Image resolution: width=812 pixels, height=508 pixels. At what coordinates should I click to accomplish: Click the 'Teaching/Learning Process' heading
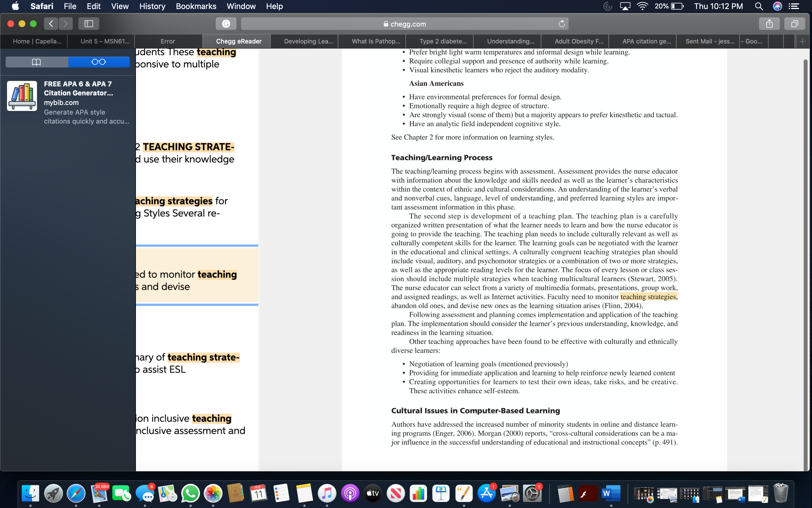click(x=442, y=157)
